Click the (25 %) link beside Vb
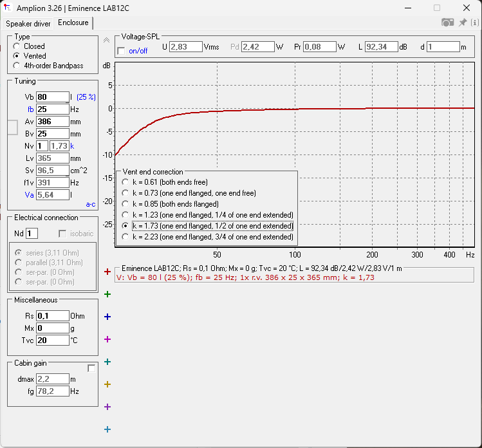482x448 pixels. pos(86,97)
